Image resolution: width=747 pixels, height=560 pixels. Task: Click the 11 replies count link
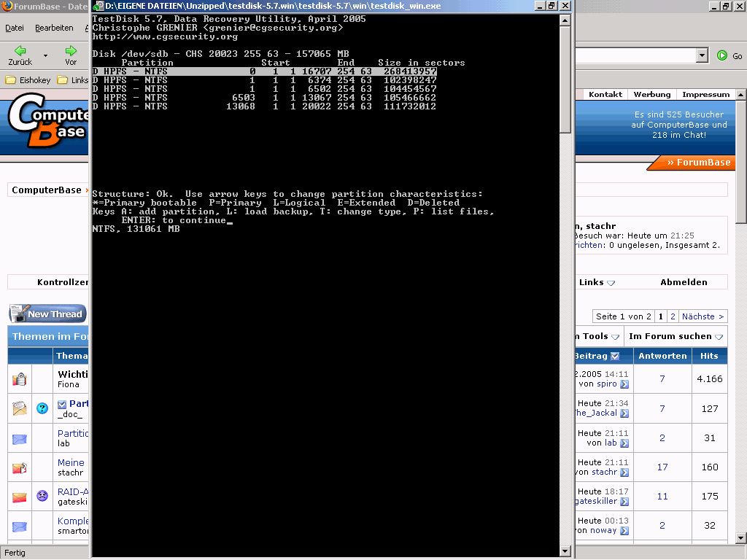pos(662,496)
